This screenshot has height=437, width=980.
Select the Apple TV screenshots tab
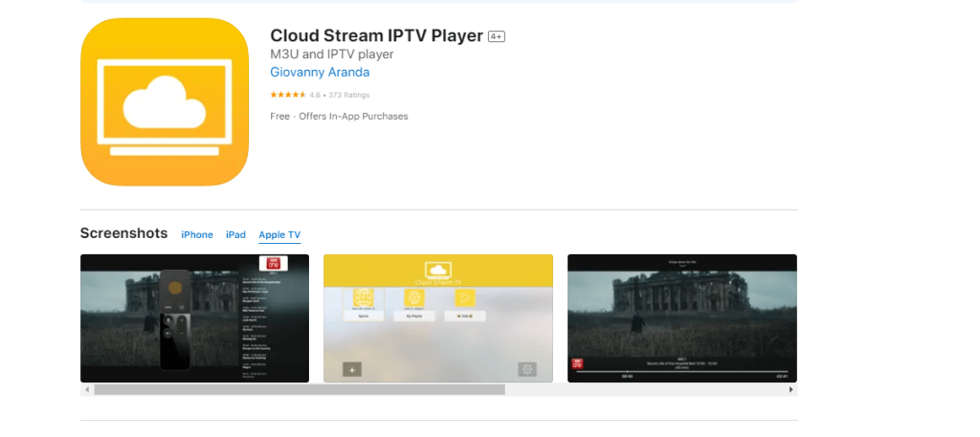pos(279,234)
